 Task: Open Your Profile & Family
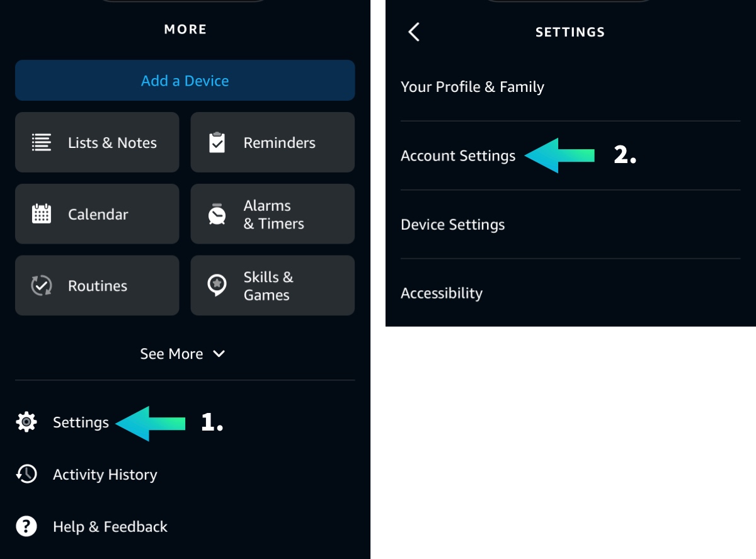tap(472, 87)
